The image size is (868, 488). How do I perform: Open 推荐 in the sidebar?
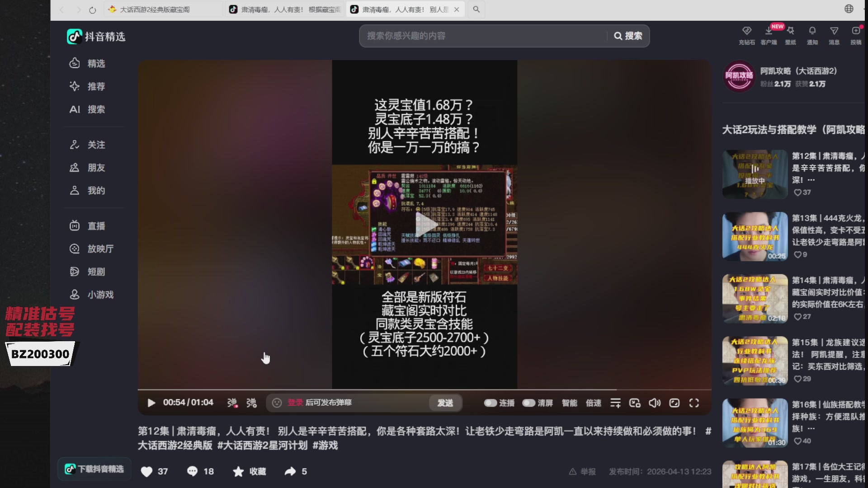tap(87, 86)
